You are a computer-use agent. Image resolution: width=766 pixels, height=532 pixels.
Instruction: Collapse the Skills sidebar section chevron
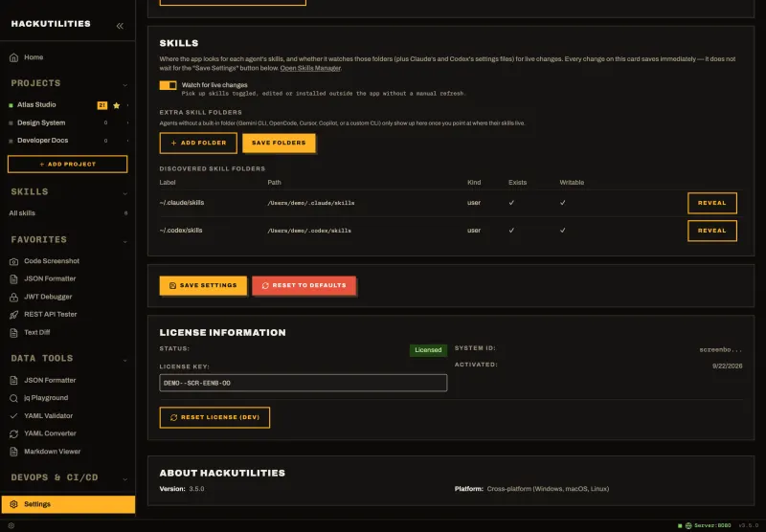pyautogui.click(x=124, y=193)
